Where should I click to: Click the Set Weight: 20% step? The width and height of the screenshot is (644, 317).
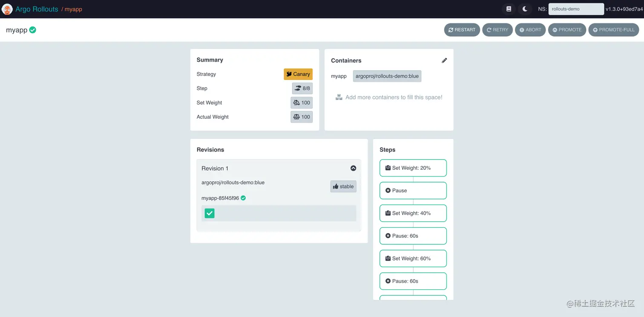coord(413,168)
